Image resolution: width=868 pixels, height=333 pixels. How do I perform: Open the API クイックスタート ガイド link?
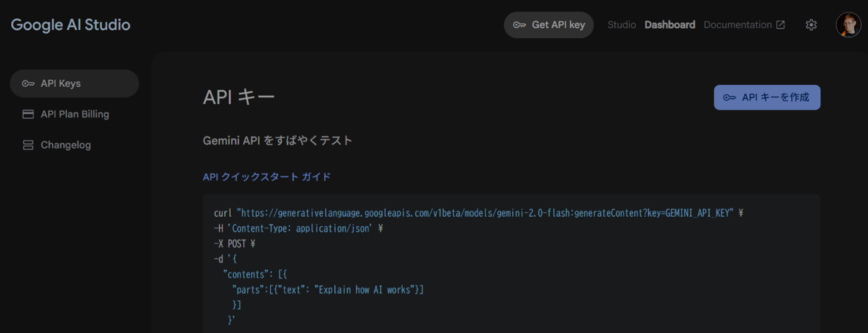tap(266, 177)
